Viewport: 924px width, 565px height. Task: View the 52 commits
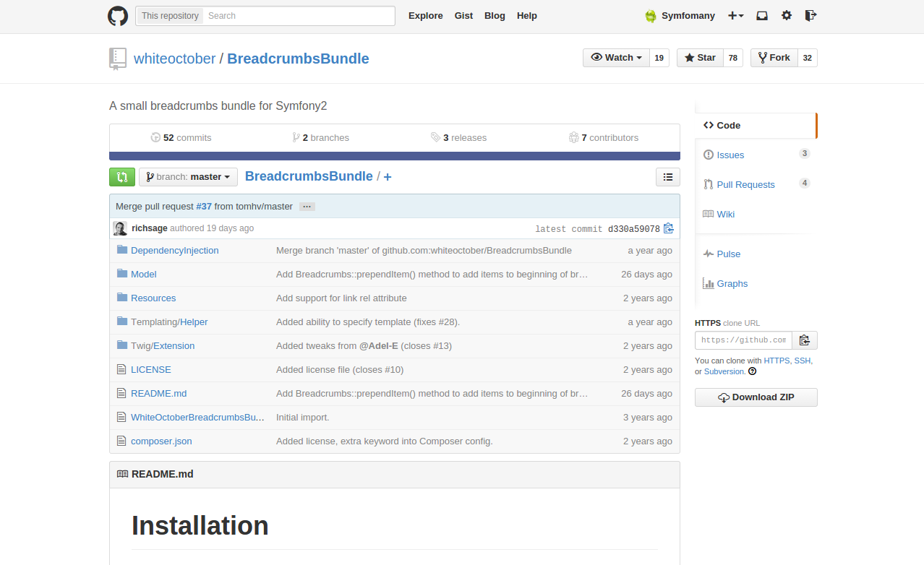[x=181, y=137]
